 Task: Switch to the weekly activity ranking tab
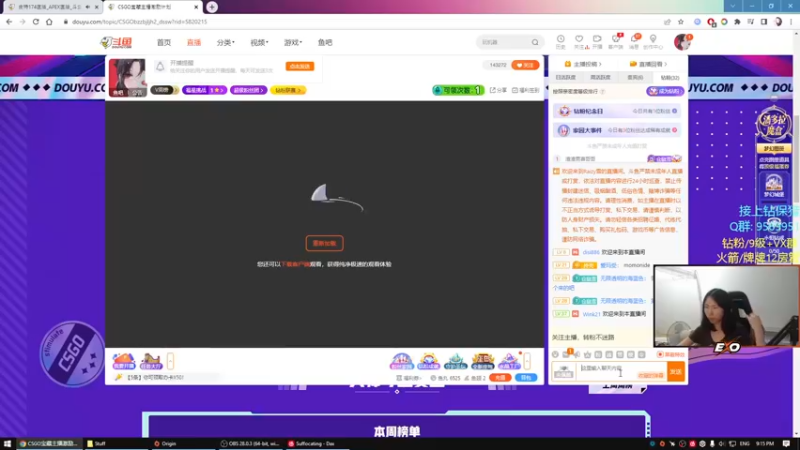point(600,78)
